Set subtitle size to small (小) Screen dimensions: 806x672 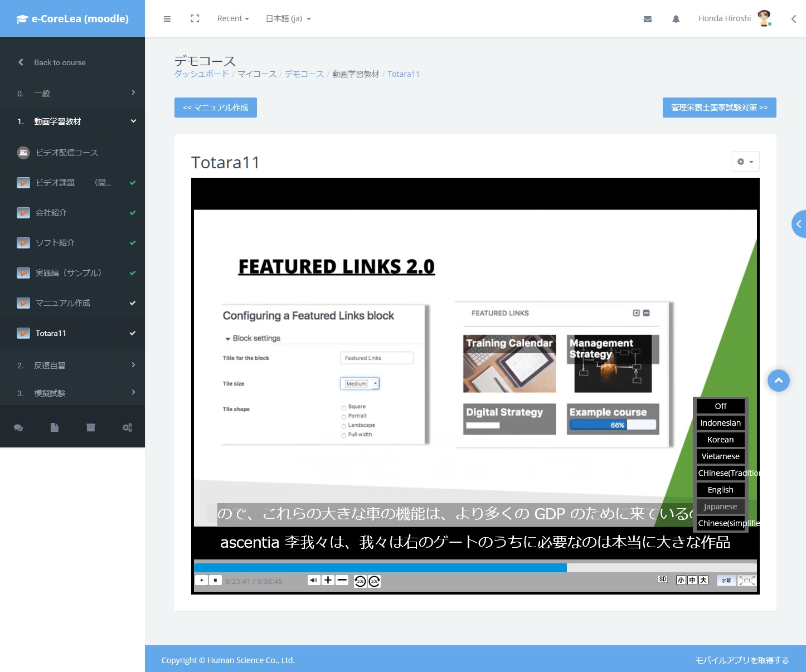coord(681,580)
